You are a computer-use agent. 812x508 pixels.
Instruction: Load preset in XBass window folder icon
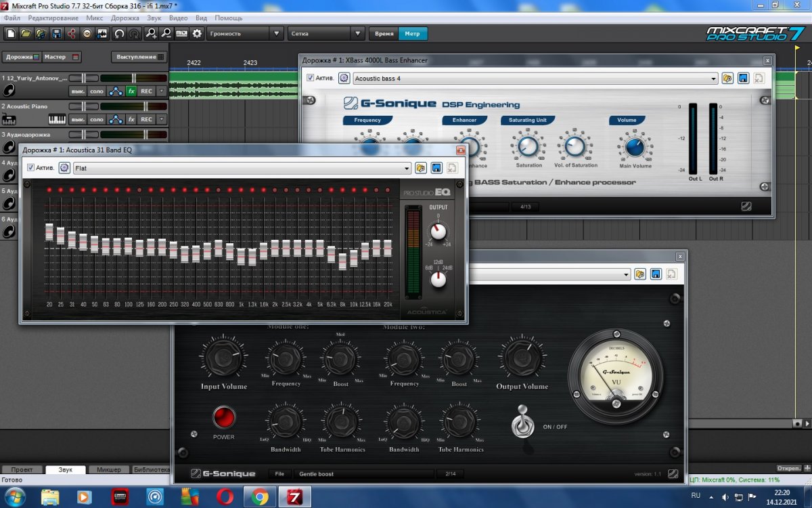point(727,79)
